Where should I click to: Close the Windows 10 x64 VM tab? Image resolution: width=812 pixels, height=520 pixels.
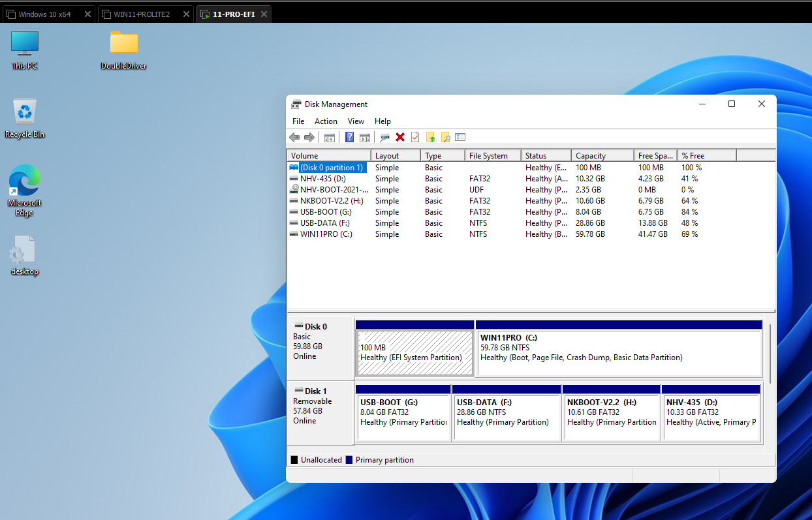pos(87,14)
